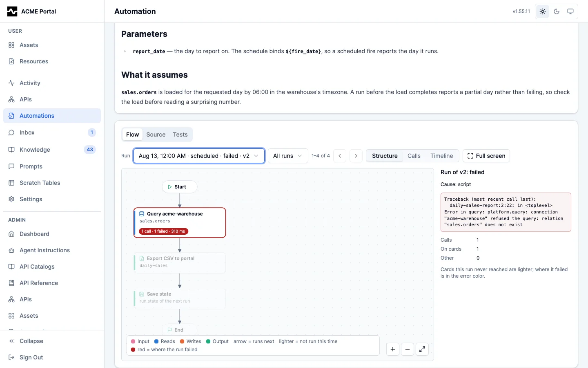Zoom out the flow canvas

pyautogui.click(x=408, y=349)
